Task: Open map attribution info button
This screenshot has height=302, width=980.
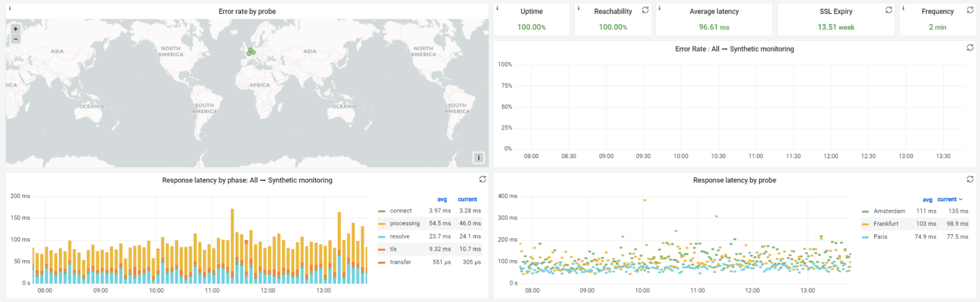Action: 478,158
